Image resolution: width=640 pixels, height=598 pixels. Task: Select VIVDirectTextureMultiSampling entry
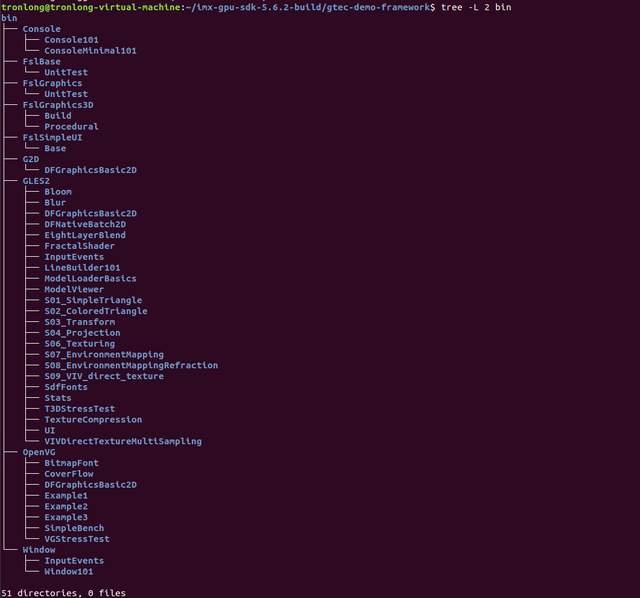(x=122, y=441)
